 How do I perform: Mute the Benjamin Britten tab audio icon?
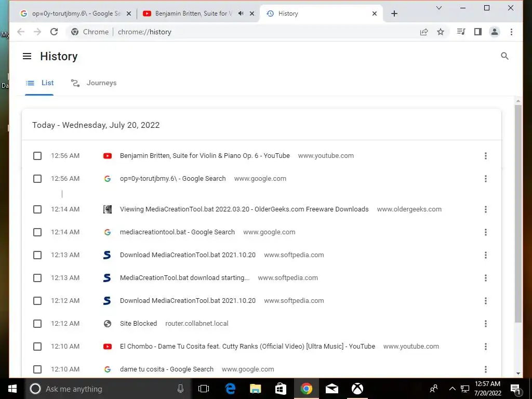tap(241, 14)
